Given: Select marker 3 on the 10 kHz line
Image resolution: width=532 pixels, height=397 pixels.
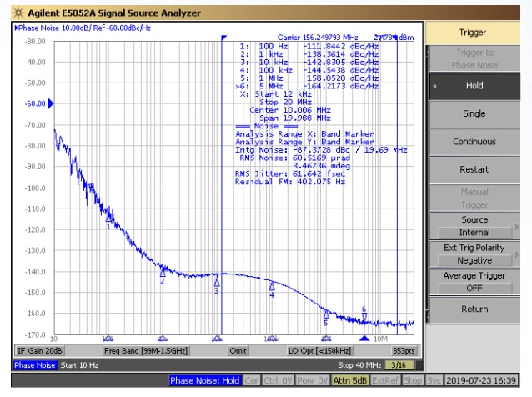Looking at the screenshot, I should click(217, 283).
